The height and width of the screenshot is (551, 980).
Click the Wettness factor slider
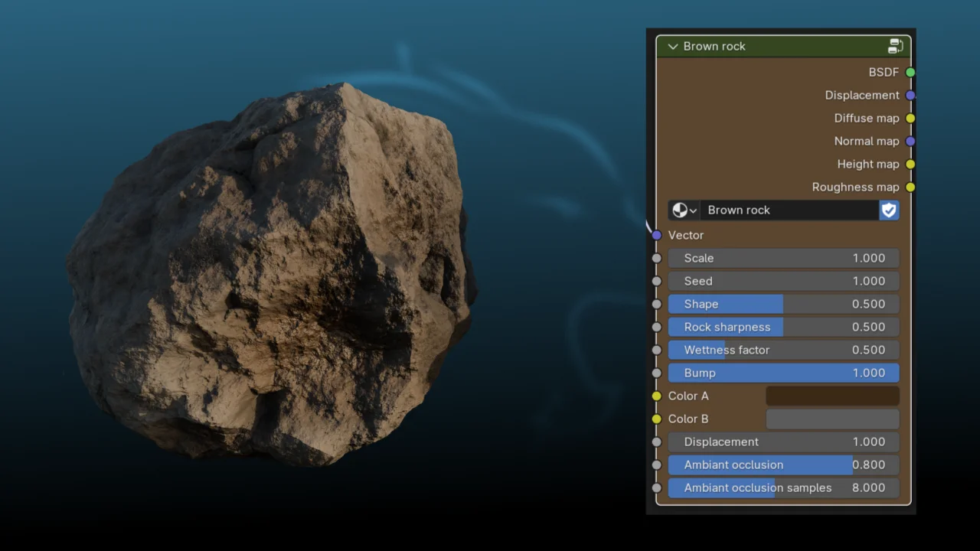tap(784, 350)
